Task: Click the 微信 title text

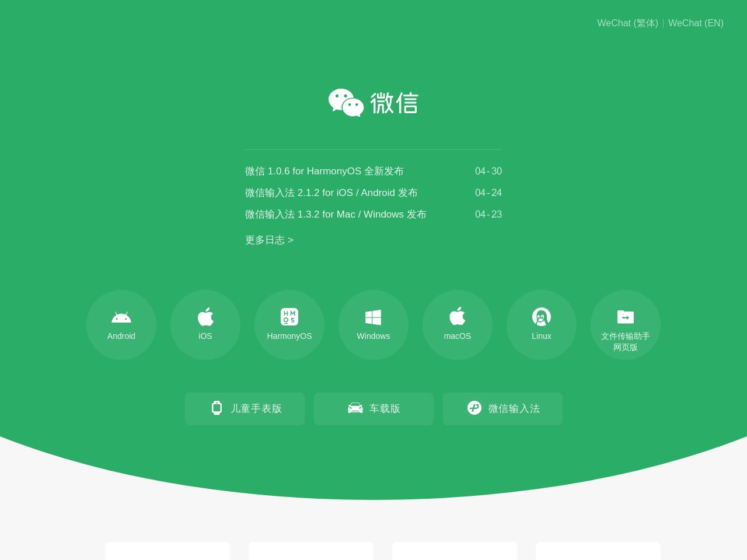Action: [395, 103]
